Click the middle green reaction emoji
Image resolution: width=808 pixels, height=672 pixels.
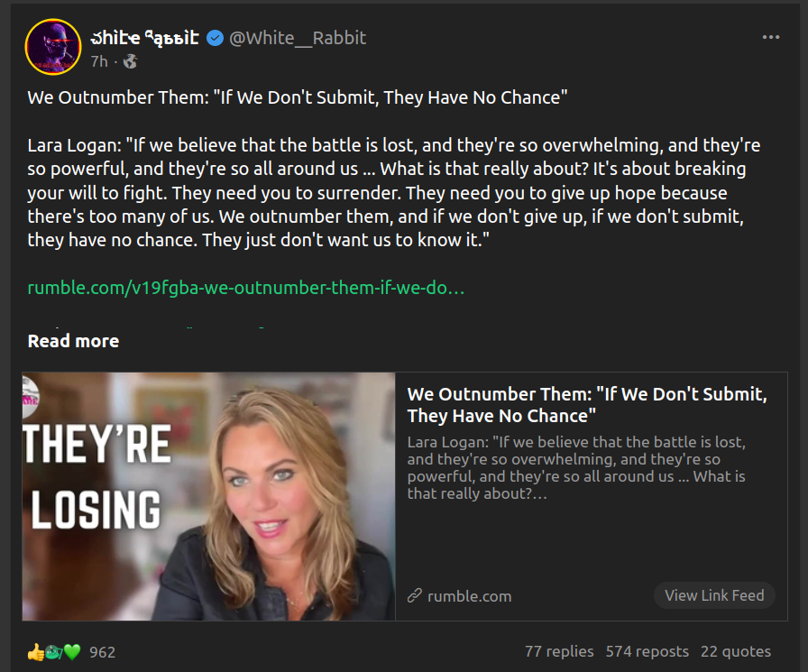click(x=53, y=651)
